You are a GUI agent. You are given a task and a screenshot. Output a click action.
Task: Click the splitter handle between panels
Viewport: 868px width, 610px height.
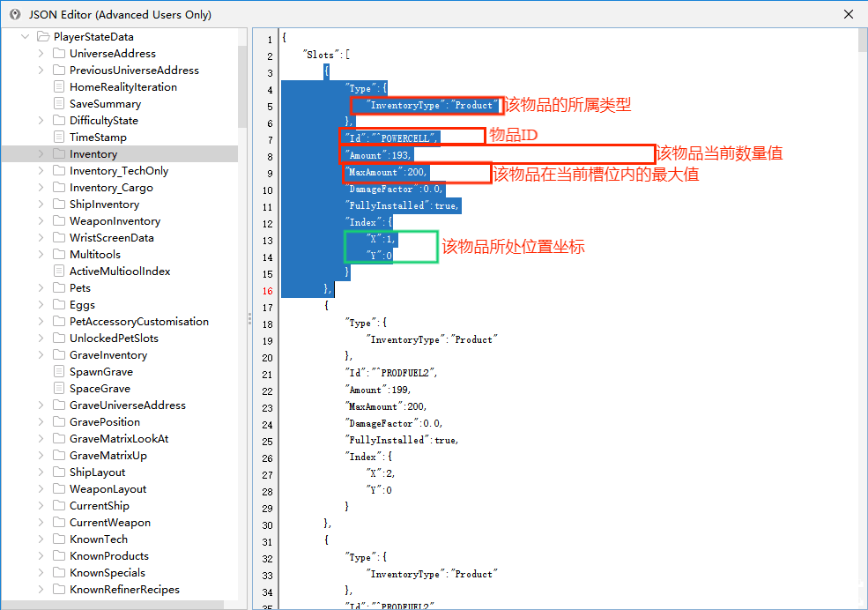coord(249,318)
